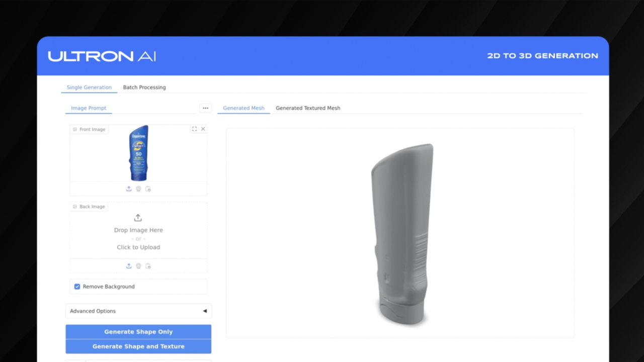Click the clipboard paste icon under Front Image
The image size is (644, 362).
(148, 189)
